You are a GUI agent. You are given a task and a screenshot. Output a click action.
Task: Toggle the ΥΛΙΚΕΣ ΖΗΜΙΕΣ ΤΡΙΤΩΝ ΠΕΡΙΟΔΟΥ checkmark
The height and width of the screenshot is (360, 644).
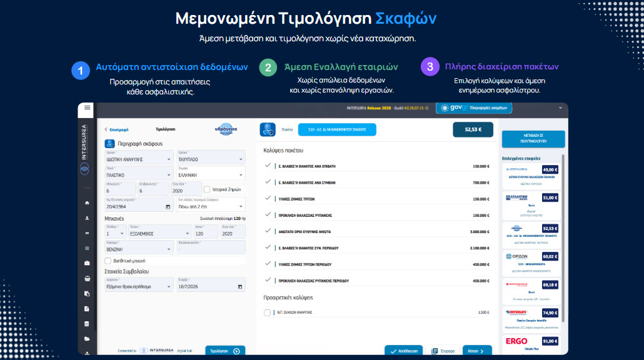coord(268,264)
